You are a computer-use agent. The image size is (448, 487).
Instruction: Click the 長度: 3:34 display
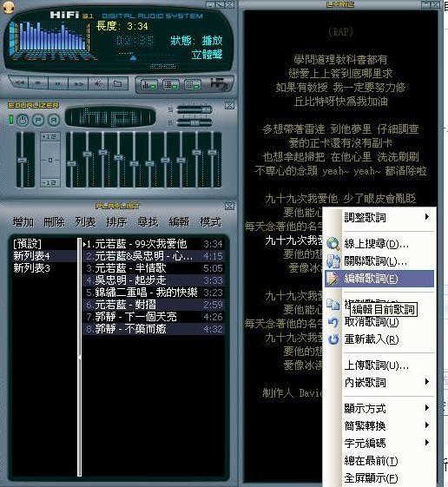click(122, 26)
